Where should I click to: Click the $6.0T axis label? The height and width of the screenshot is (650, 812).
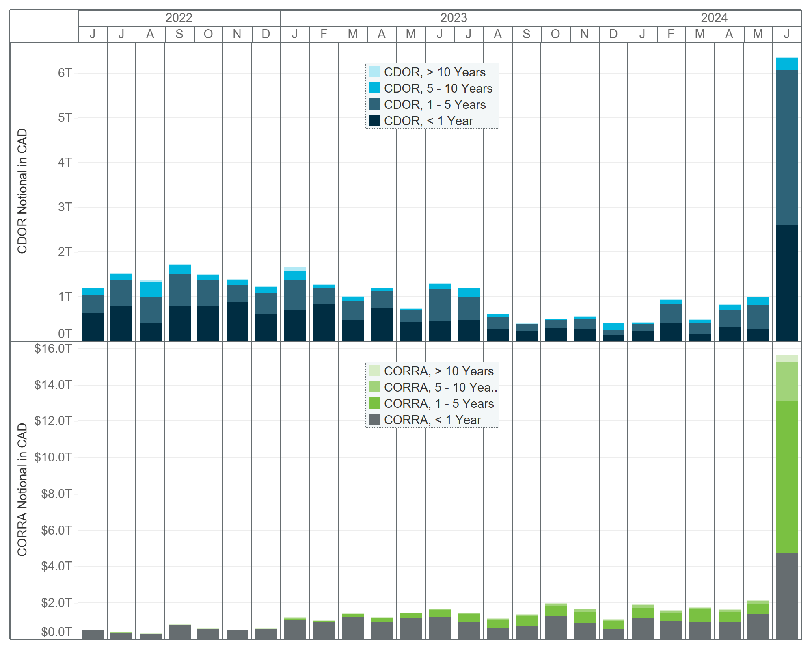tap(56, 530)
